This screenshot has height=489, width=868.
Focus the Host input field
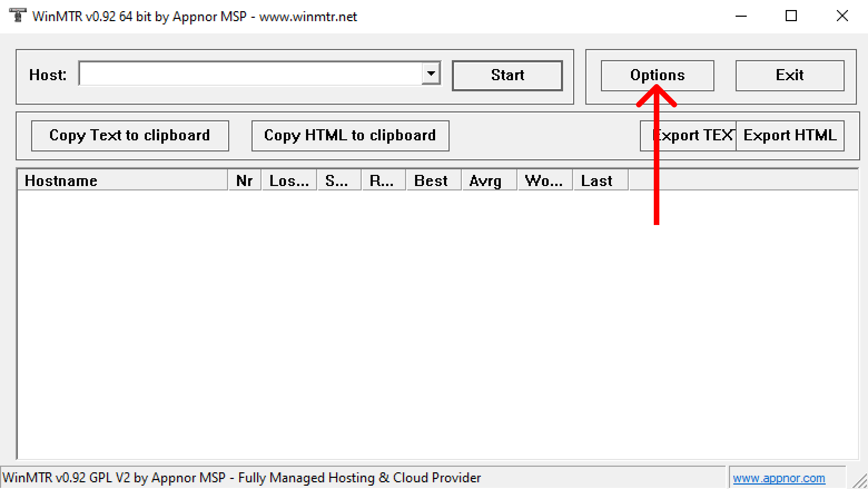[251, 74]
